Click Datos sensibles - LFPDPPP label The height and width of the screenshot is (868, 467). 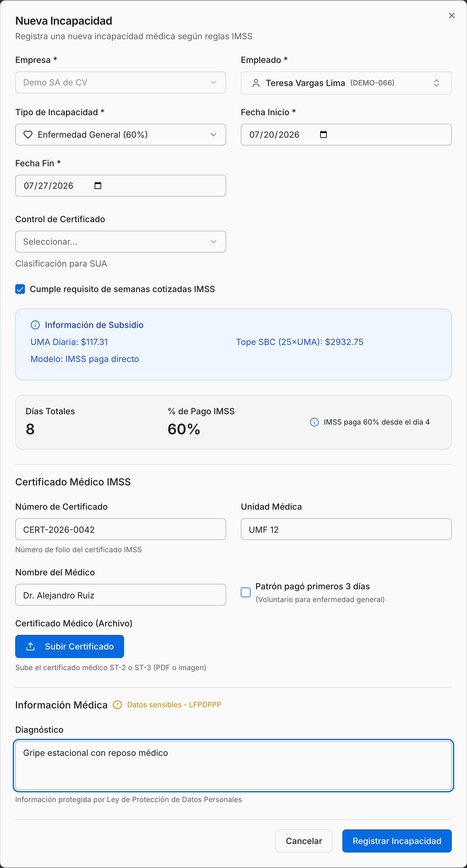174,704
